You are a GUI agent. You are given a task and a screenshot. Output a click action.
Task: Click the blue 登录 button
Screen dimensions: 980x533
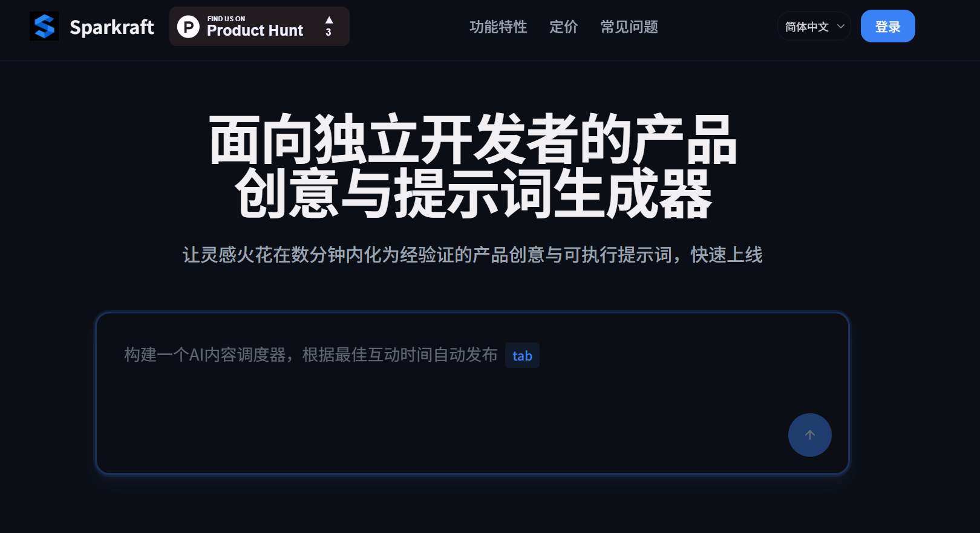point(887,27)
